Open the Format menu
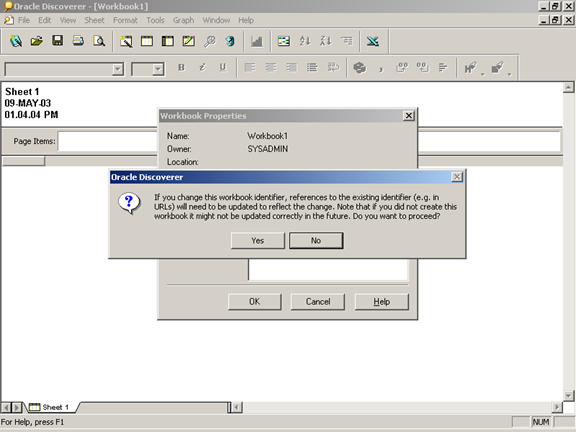Image resolution: width=576 pixels, height=432 pixels. click(x=125, y=20)
